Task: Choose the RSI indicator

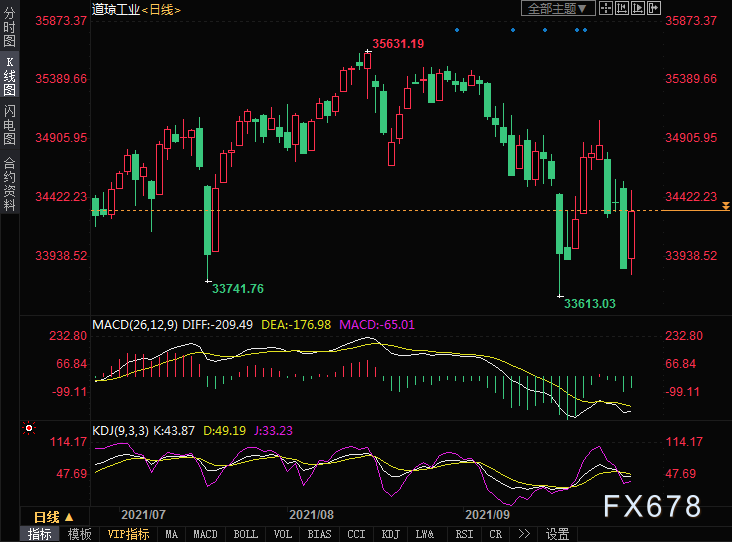Action: pyautogui.click(x=464, y=534)
